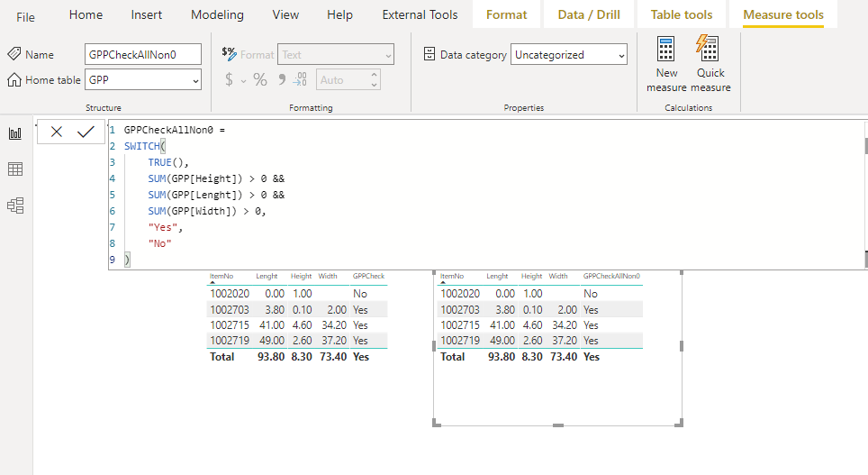
Task: Cancel formula with the X icon
Action: point(57,132)
